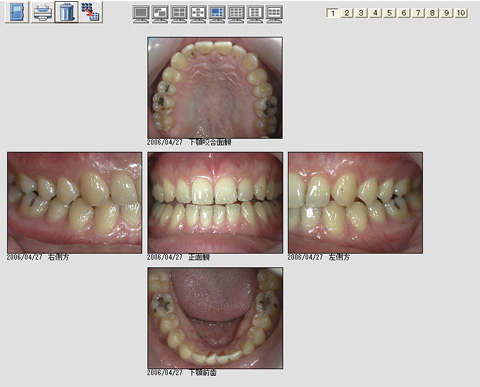Image resolution: width=480 pixels, height=387 pixels.
Task: Select the right lateral teeth photo
Action: point(75,203)
